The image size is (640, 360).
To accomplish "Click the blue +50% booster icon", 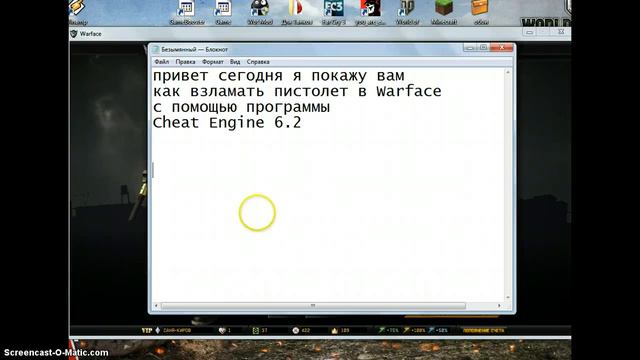I will 431,330.
